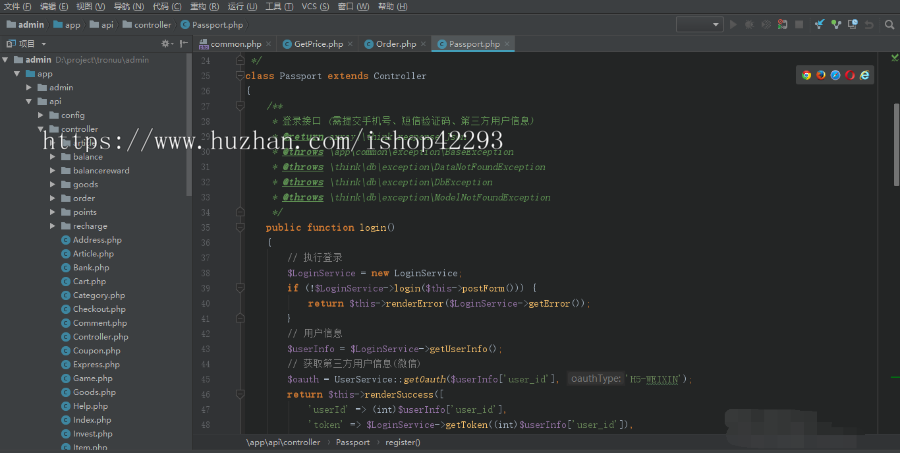900x453 pixels.
Task: Open preview in Firefox browser icon
Action: [x=821, y=75]
